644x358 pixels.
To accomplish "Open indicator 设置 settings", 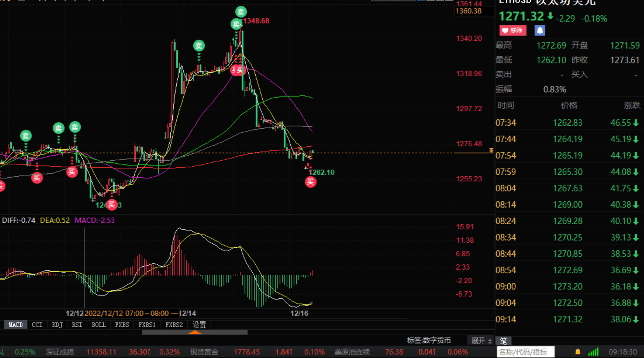I will (199, 325).
